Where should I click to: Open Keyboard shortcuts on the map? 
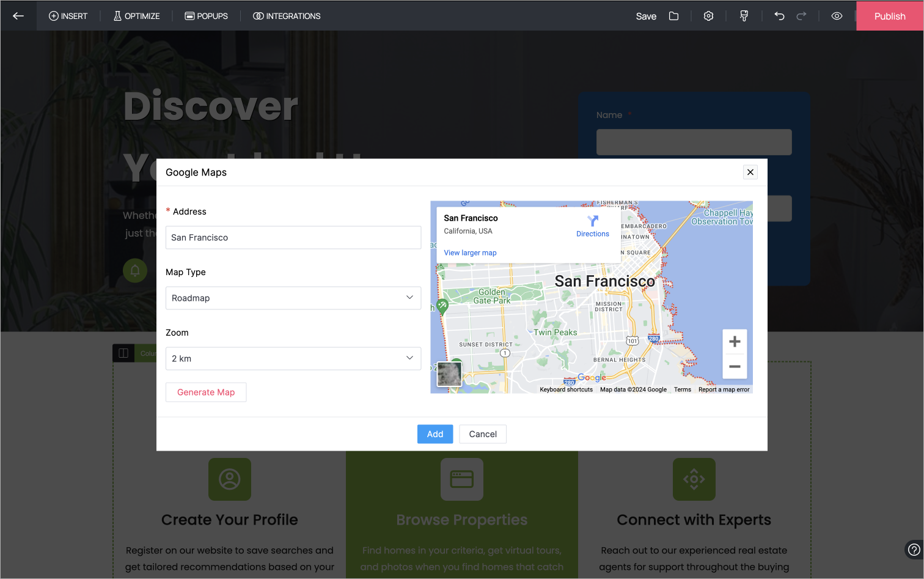(x=566, y=389)
